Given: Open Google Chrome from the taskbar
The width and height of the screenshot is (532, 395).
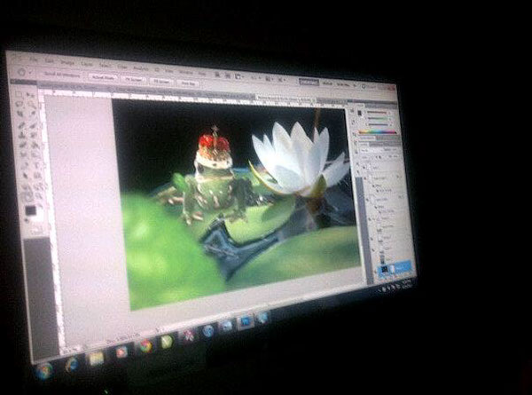Looking at the screenshot, I should (x=146, y=346).
